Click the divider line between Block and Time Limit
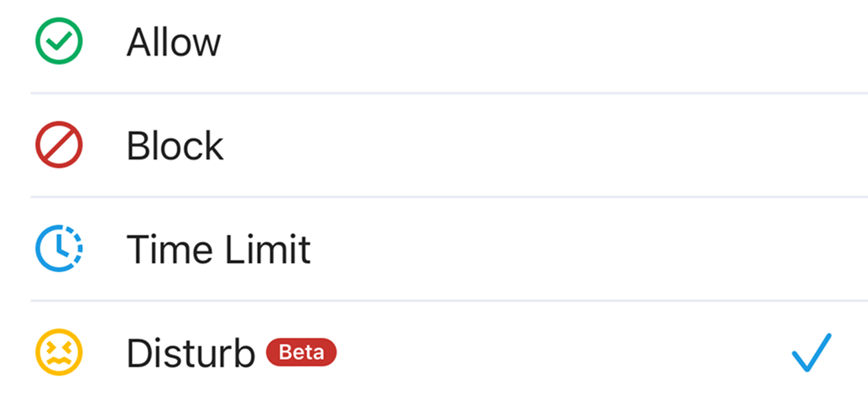Image resolution: width=868 pixels, height=397 pixels. [449, 197]
